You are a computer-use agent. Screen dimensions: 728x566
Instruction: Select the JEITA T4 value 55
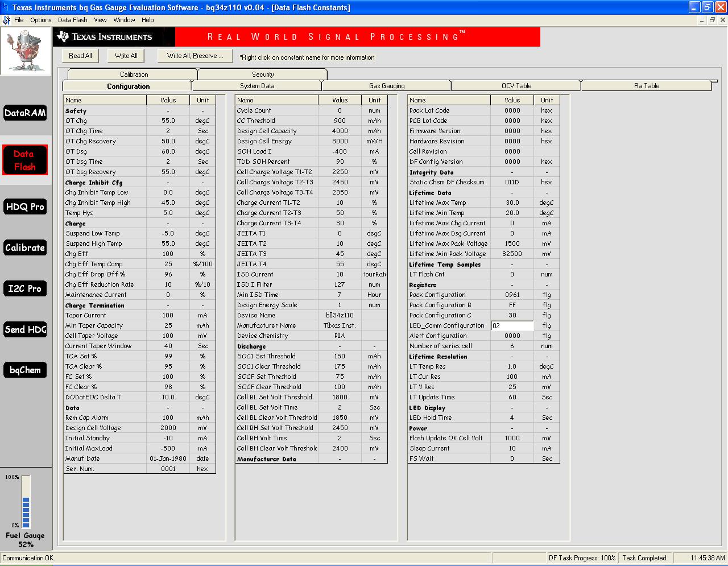pyautogui.click(x=340, y=264)
